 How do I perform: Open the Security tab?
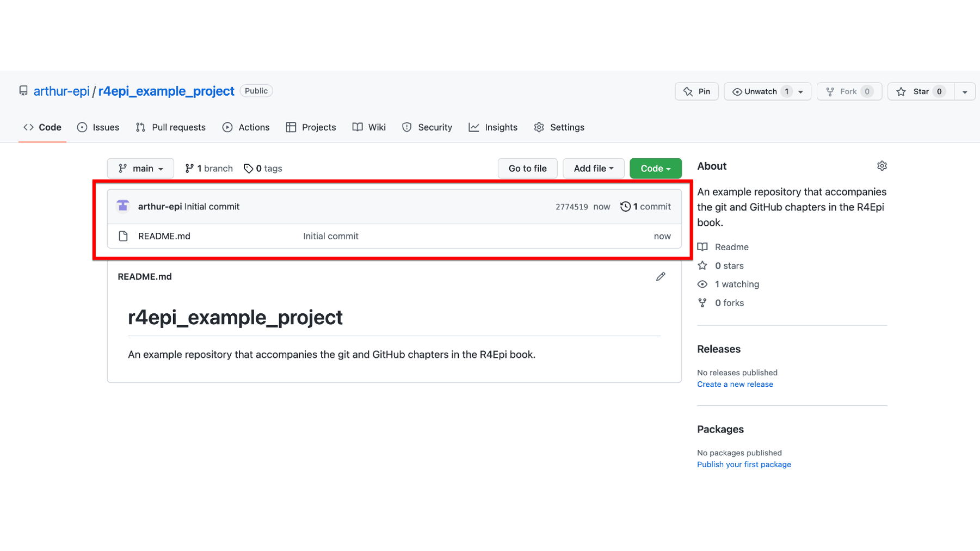[427, 127]
